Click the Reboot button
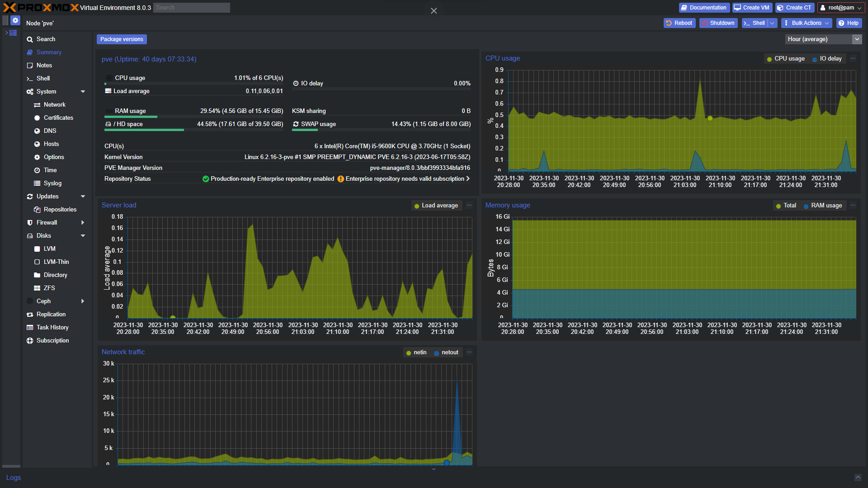 679,23
